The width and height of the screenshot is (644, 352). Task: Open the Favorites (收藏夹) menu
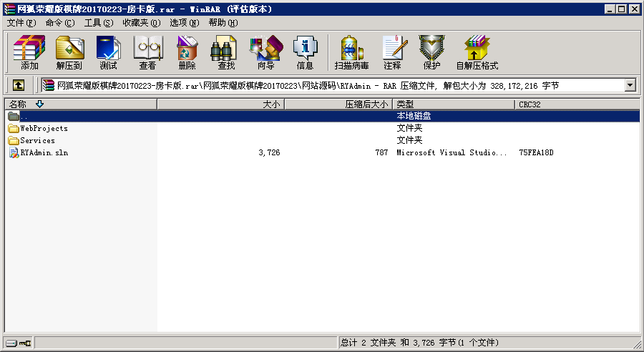(x=141, y=23)
